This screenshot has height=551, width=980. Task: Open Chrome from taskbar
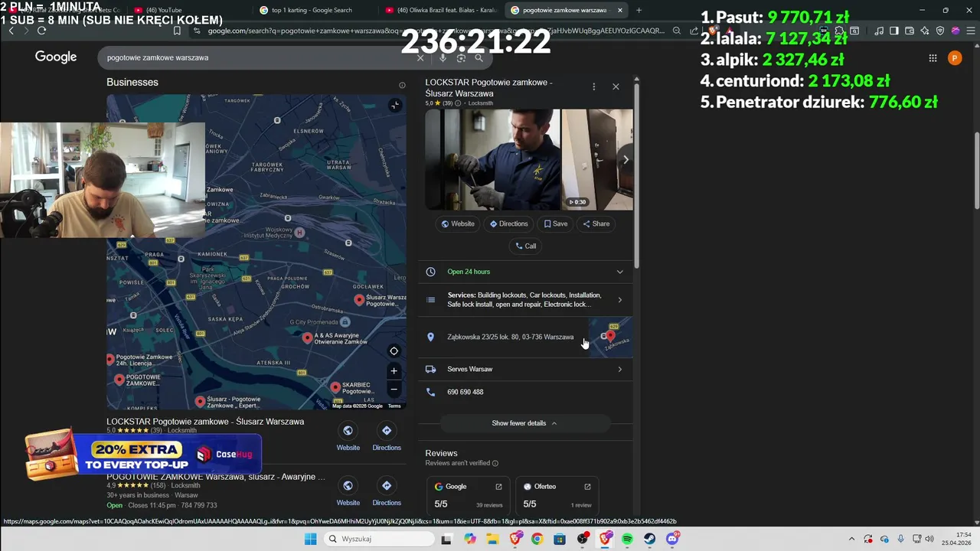point(537,540)
